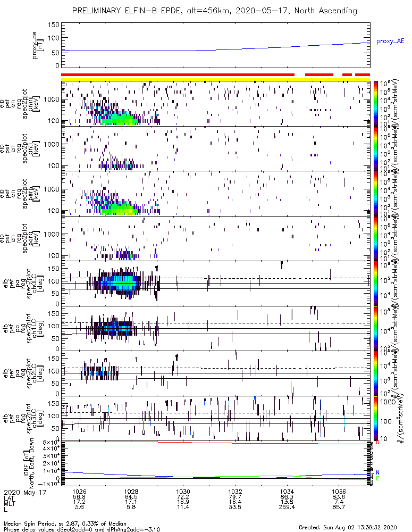Click the 'LAT' row label
Screen dimensions: 412x532
tap(9, 498)
